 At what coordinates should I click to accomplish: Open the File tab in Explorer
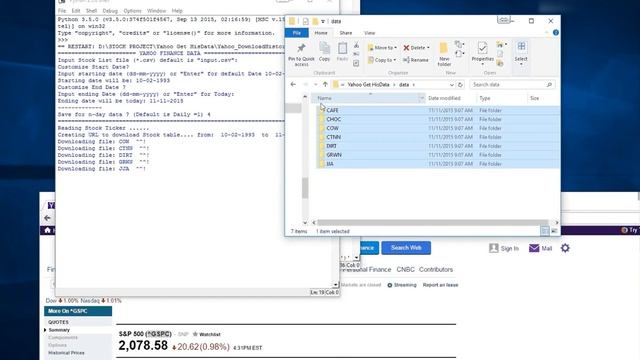tap(297, 33)
